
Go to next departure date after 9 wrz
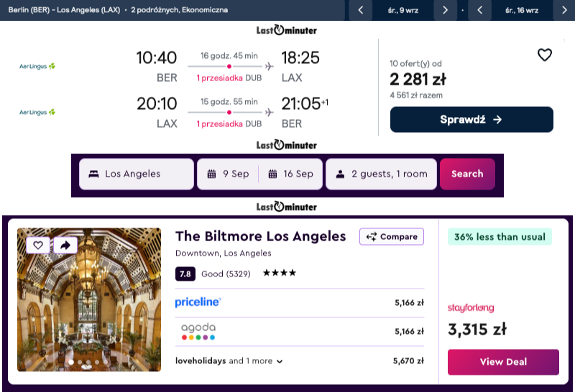[x=445, y=10]
